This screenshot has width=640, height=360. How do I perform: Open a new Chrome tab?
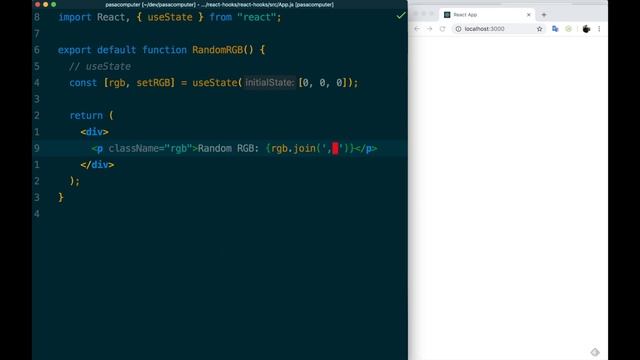544,15
